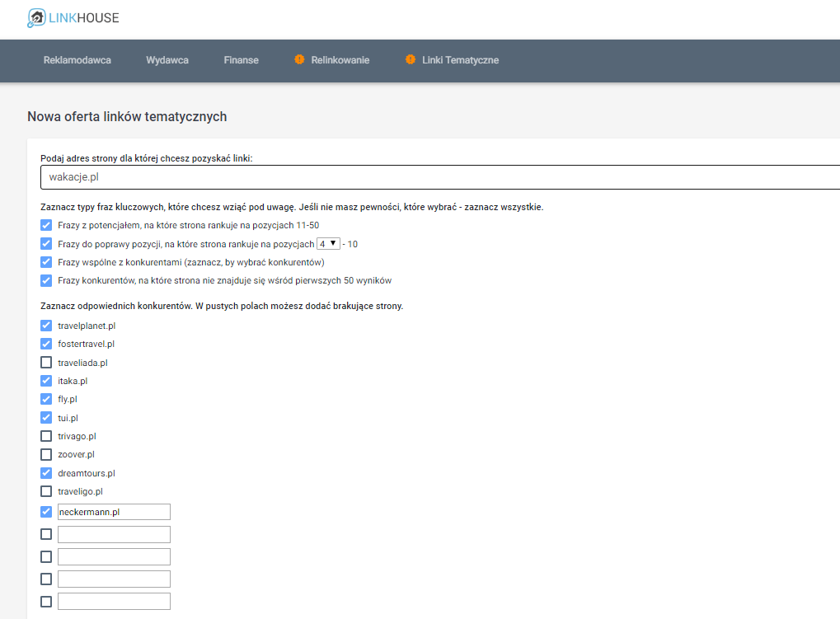Check traveliada.pl competitor
840x619 pixels.
46,363
